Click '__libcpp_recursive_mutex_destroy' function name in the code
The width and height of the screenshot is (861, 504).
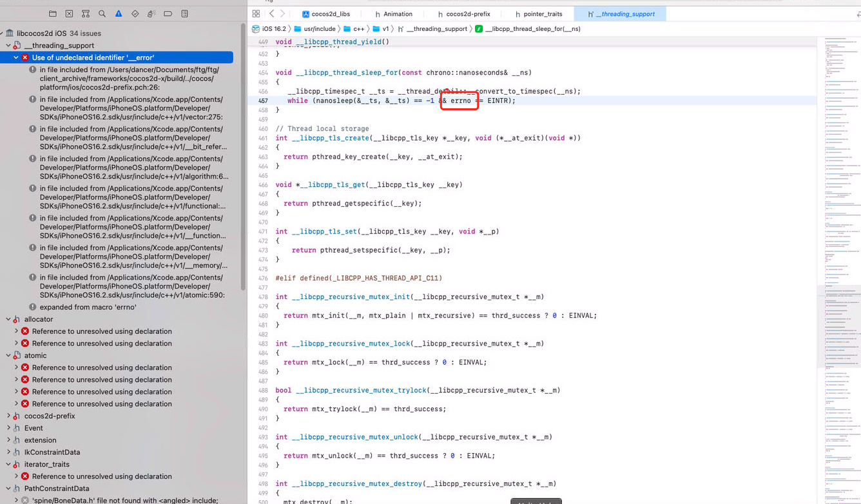pyautogui.click(x=357, y=484)
